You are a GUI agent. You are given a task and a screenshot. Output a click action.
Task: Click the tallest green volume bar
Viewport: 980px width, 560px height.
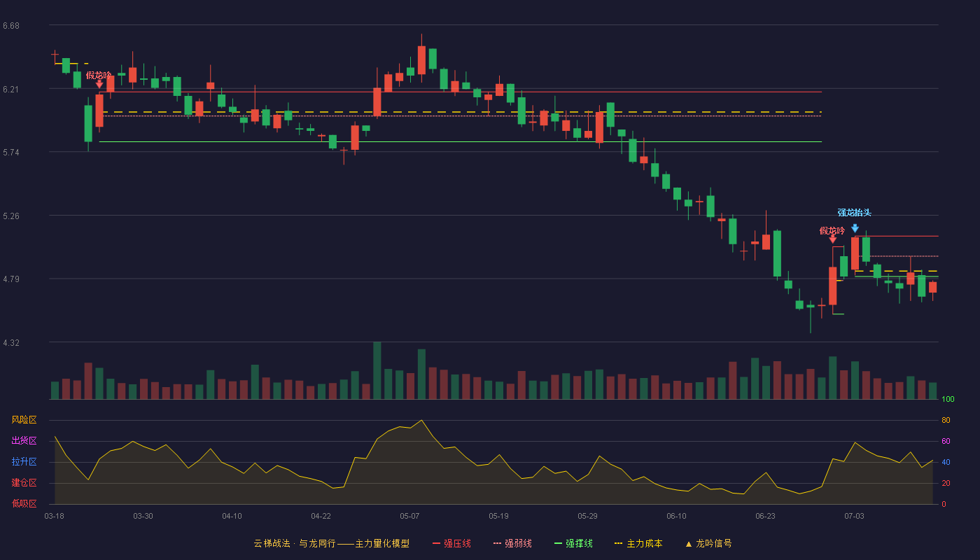(377, 370)
